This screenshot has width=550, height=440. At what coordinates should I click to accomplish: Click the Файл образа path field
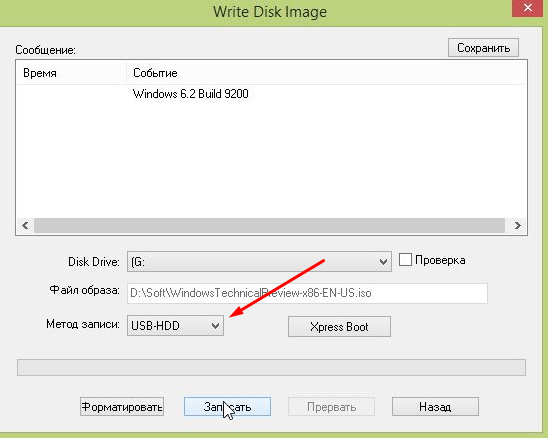307,293
